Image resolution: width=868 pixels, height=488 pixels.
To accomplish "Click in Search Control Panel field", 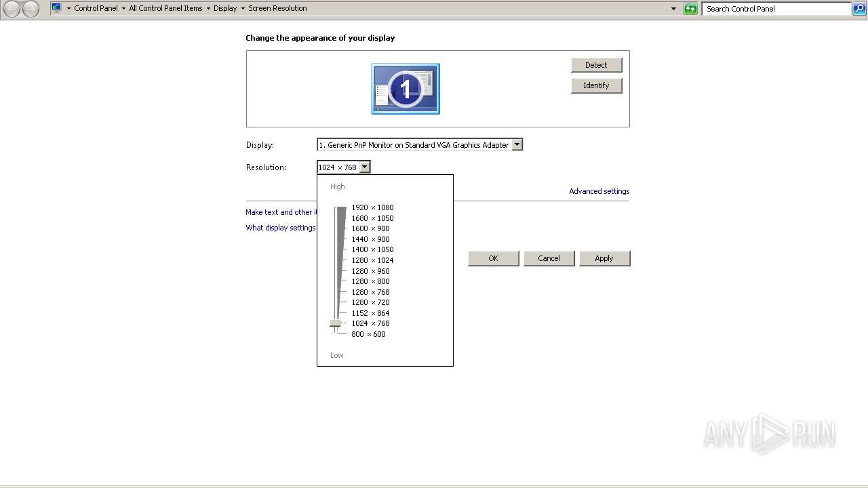I will [x=776, y=9].
